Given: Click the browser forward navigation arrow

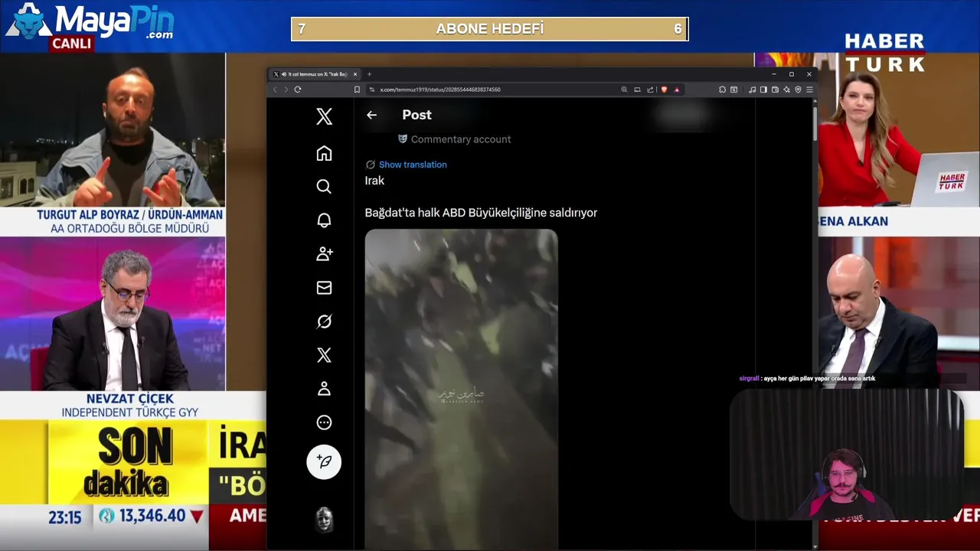Looking at the screenshot, I should pyautogui.click(x=286, y=90).
